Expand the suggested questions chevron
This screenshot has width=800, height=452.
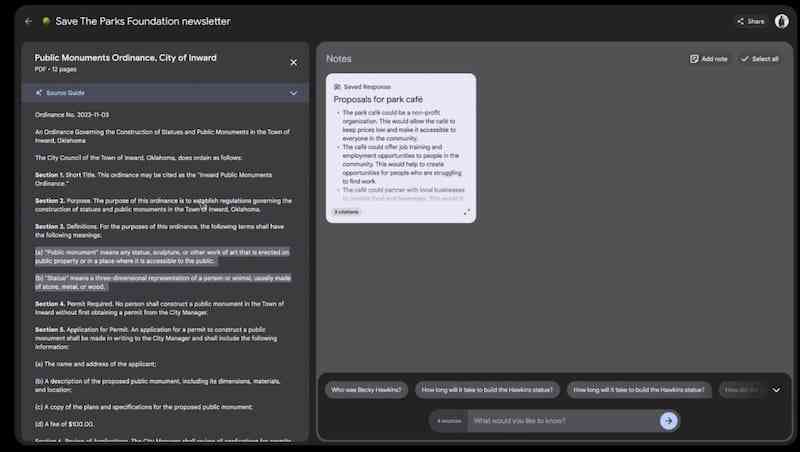776,390
